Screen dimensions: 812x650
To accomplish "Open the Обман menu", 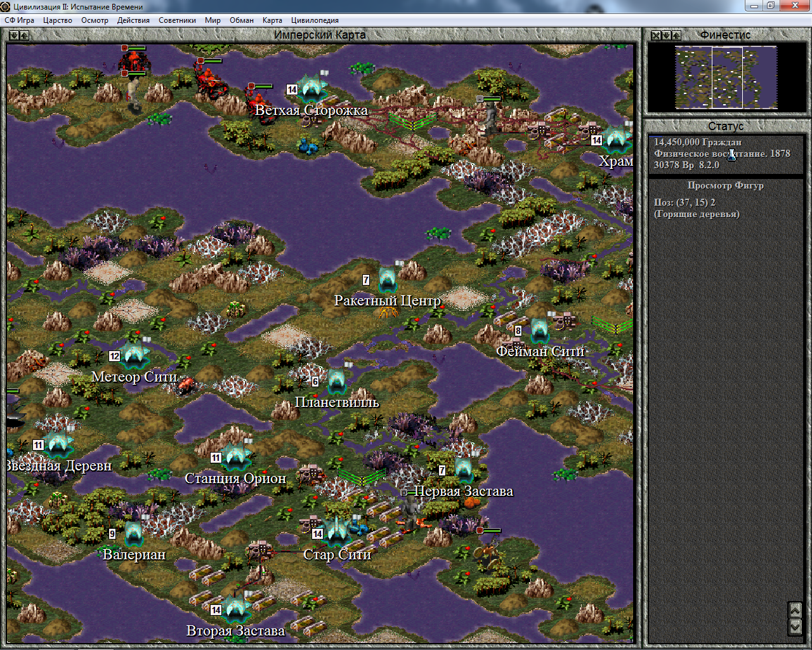I will click(242, 20).
